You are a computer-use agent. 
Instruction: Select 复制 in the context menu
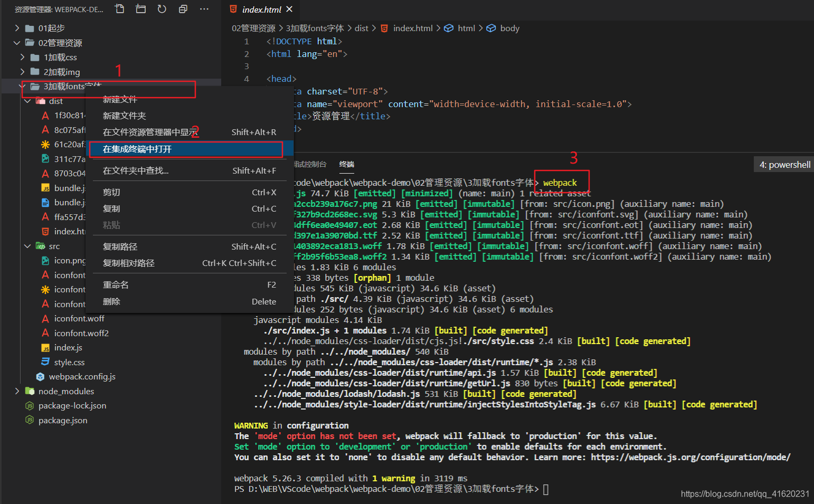pyautogui.click(x=190, y=208)
